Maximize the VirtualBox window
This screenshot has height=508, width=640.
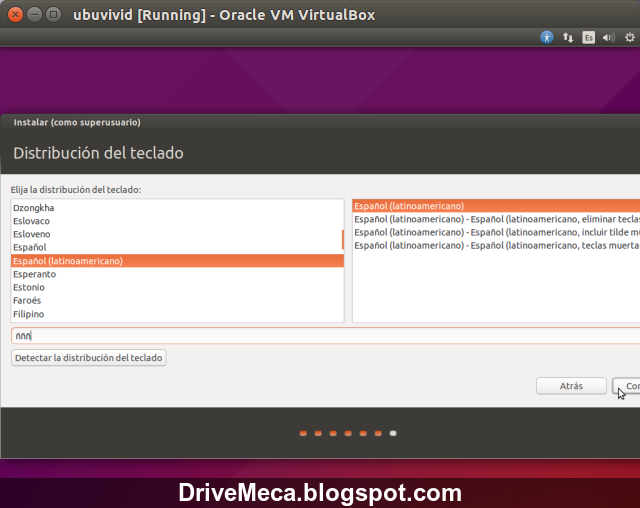pyautogui.click(x=53, y=15)
